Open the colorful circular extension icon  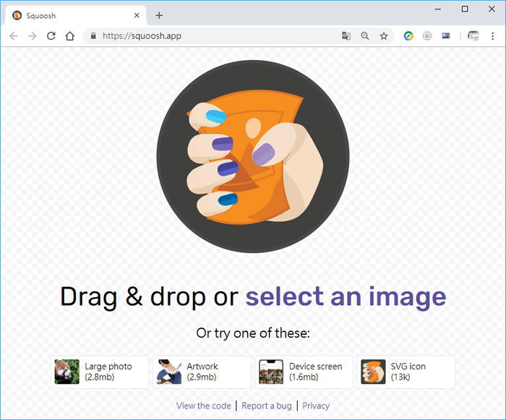408,36
